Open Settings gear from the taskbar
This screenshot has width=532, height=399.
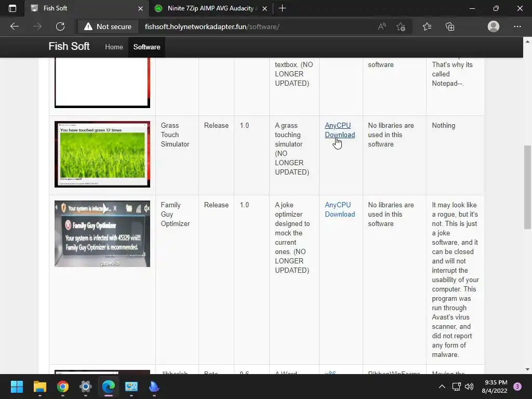tap(86, 387)
